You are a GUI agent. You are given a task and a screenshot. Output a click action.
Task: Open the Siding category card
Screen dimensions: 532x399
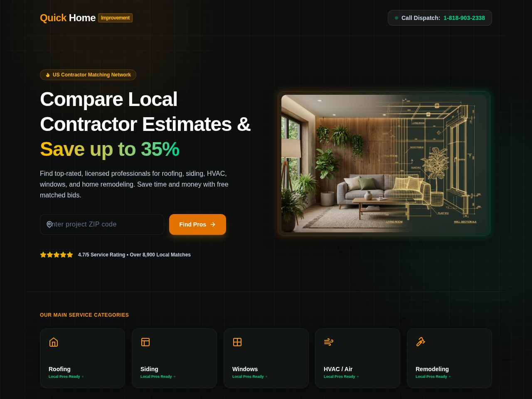coord(174,358)
